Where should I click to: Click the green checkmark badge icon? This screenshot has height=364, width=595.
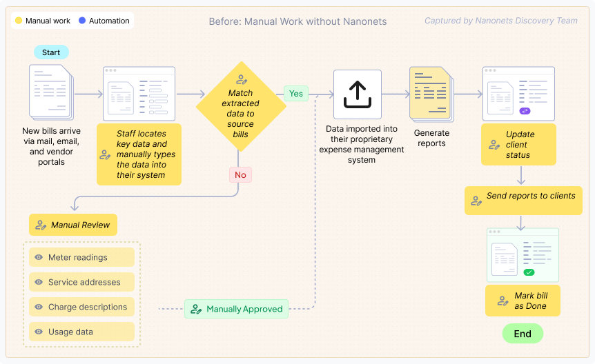(529, 272)
